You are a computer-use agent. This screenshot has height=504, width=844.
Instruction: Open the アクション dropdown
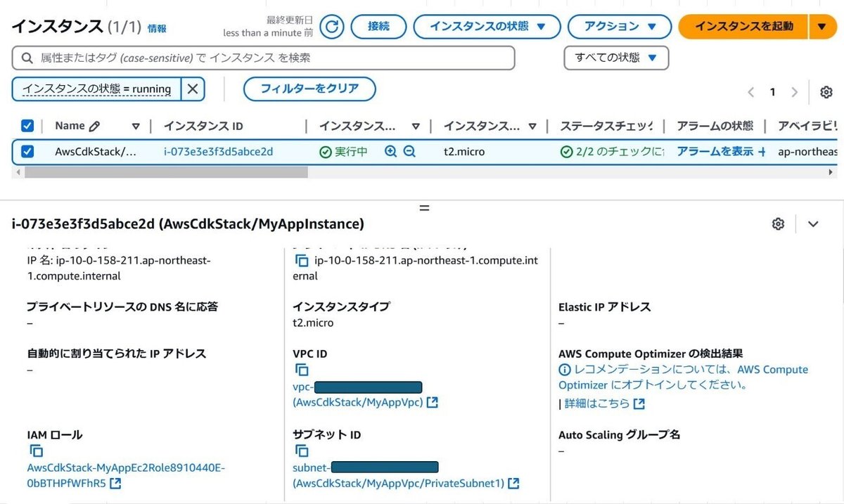coord(618,27)
